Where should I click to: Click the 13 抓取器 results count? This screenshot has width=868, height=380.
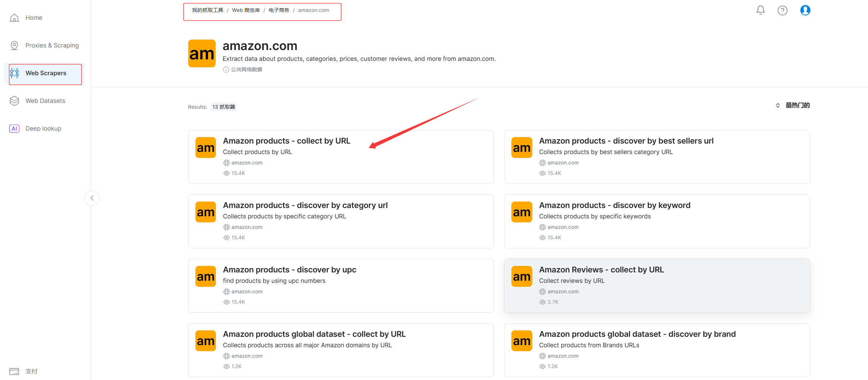[x=223, y=107]
